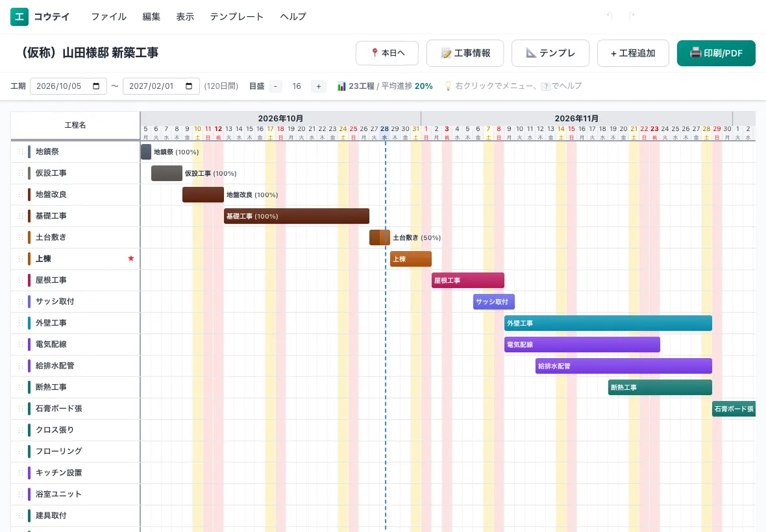Click the 印刷/PDF print button
The height and width of the screenshot is (532, 766).
716,53
